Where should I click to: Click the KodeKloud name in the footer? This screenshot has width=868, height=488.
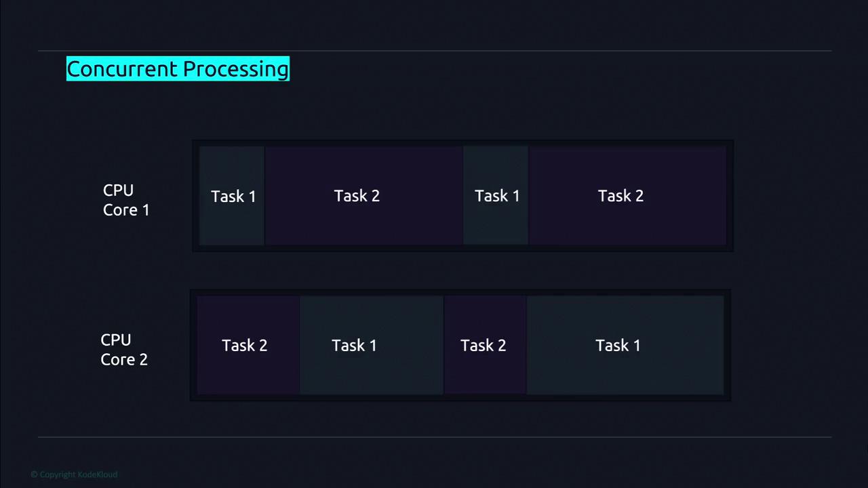97,474
